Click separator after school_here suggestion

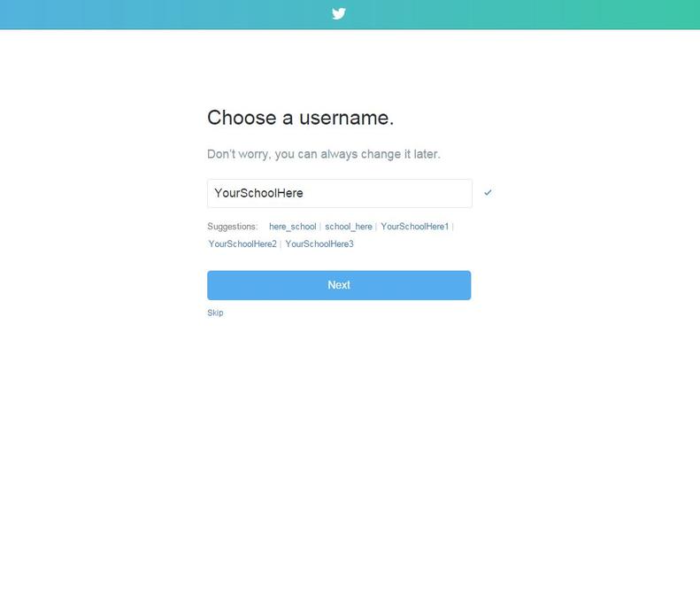pos(376,227)
